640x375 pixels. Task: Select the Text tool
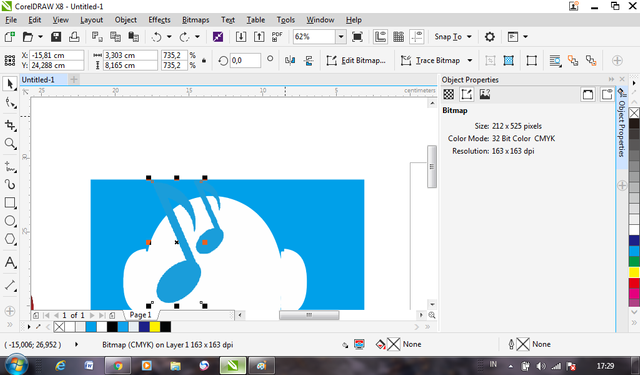tap(10, 262)
